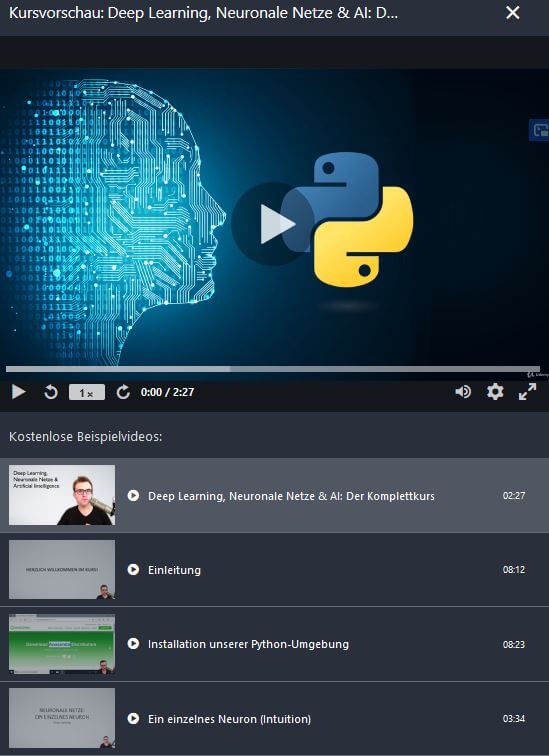Click the 02:27 duration label
Image resolution: width=549 pixels, height=756 pixels.
[514, 496]
